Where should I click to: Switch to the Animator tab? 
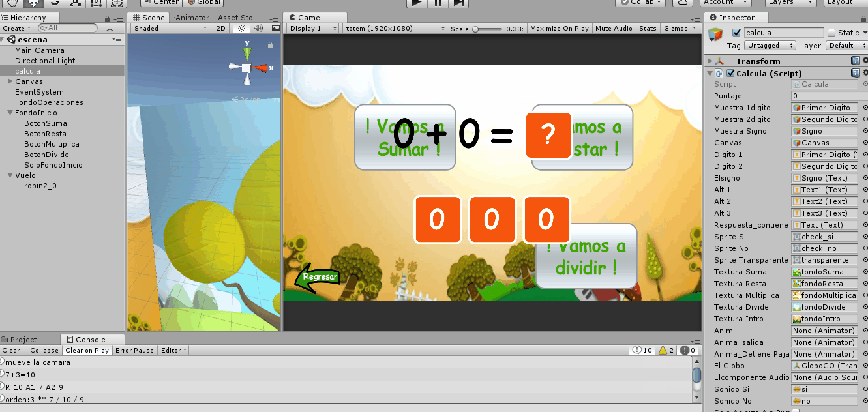click(192, 18)
